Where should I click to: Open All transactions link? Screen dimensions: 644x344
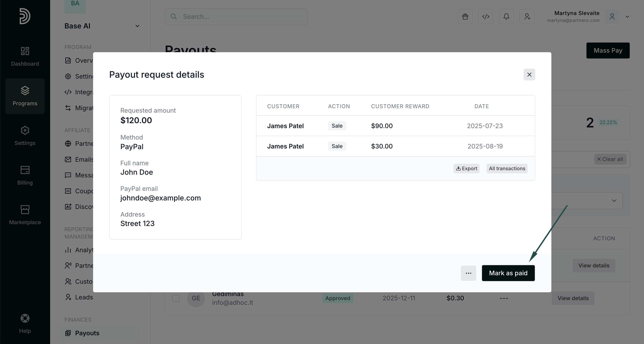point(507,168)
